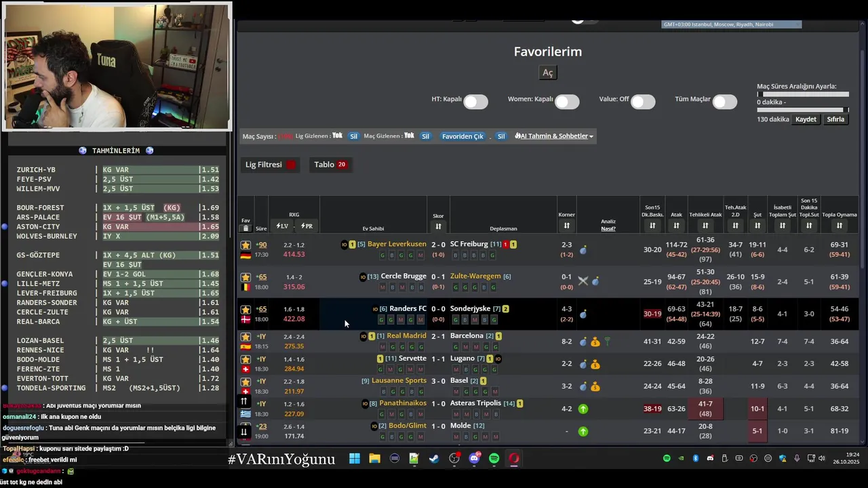Click crossed swords icon on Cercle Brugge row
868x488 pixels.
click(583, 281)
